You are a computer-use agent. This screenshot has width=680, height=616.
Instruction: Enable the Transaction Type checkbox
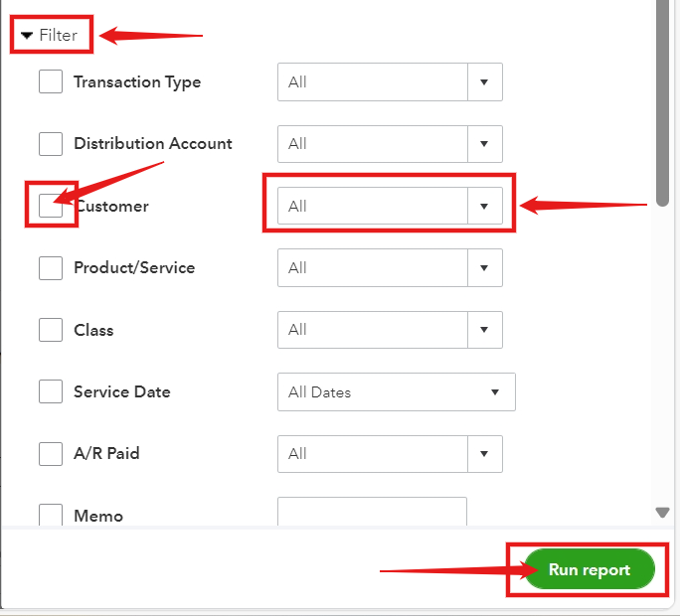click(51, 81)
